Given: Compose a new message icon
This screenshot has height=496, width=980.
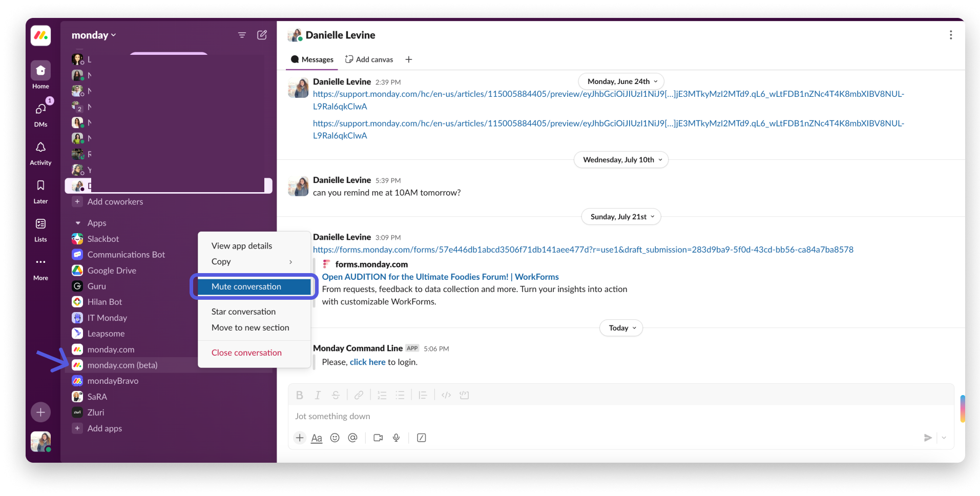Looking at the screenshot, I should (x=262, y=35).
